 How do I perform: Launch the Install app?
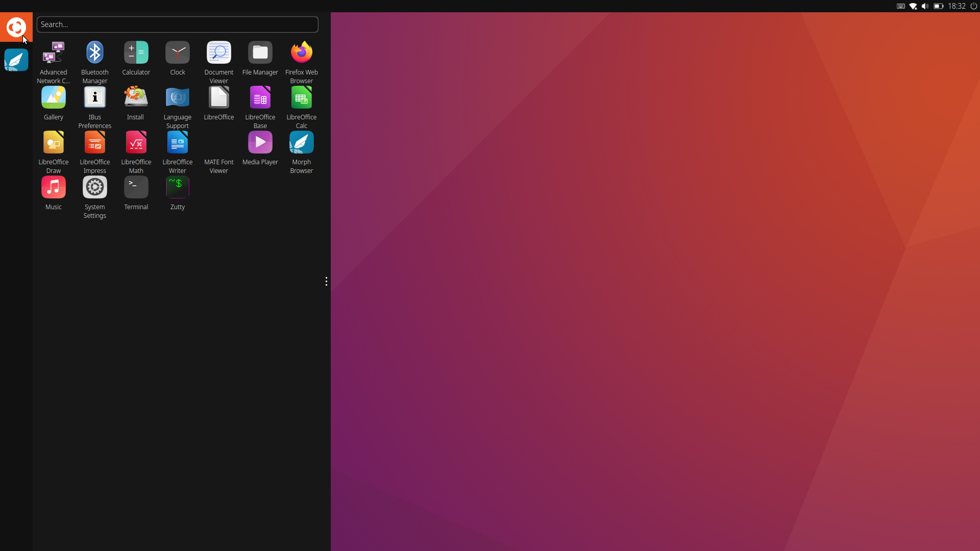[x=136, y=103]
